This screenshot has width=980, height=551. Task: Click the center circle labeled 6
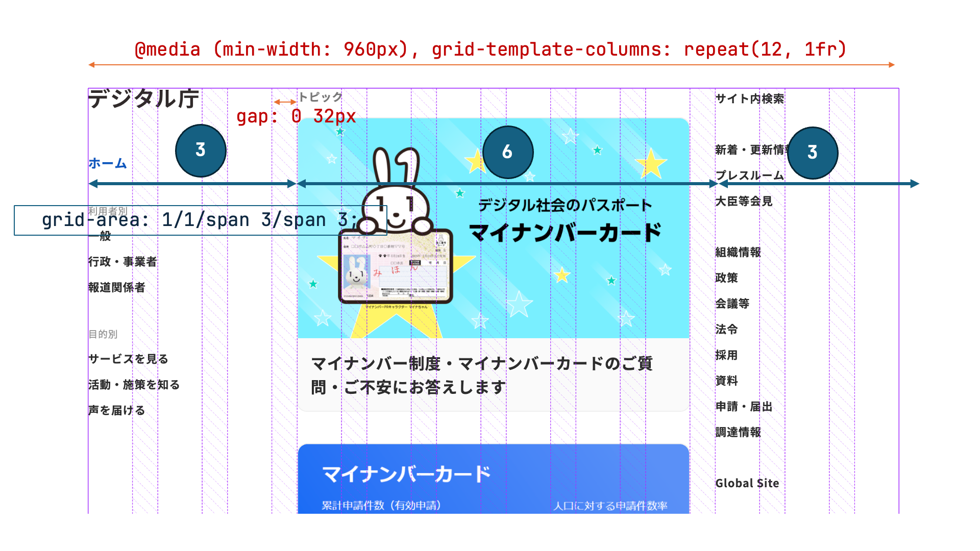(507, 152)
